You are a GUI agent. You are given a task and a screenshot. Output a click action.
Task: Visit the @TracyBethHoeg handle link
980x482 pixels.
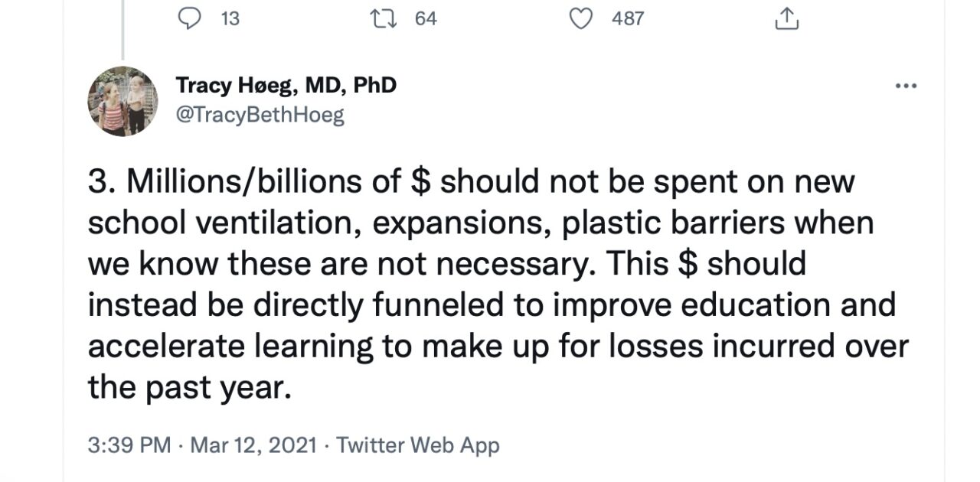(x=260, y=115)
